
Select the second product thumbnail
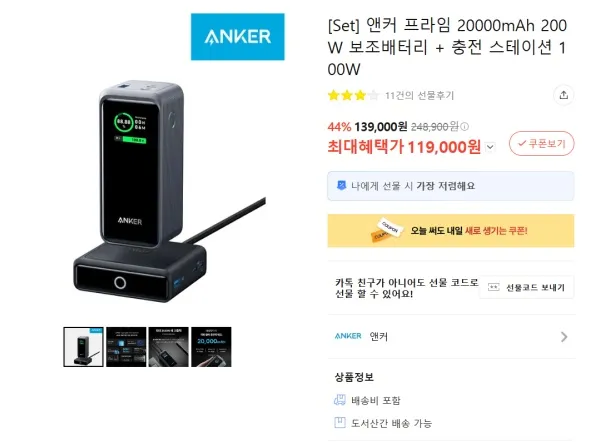pos(126,347)
